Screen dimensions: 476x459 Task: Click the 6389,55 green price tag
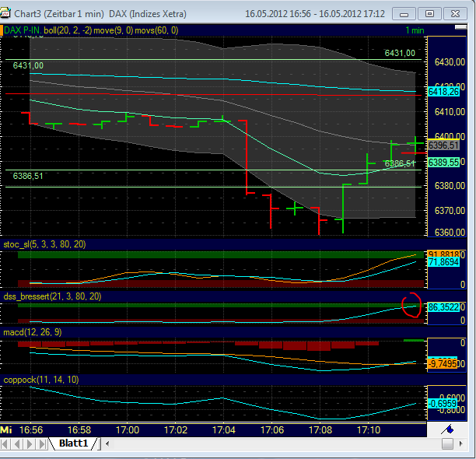click(x=443, y=162)
